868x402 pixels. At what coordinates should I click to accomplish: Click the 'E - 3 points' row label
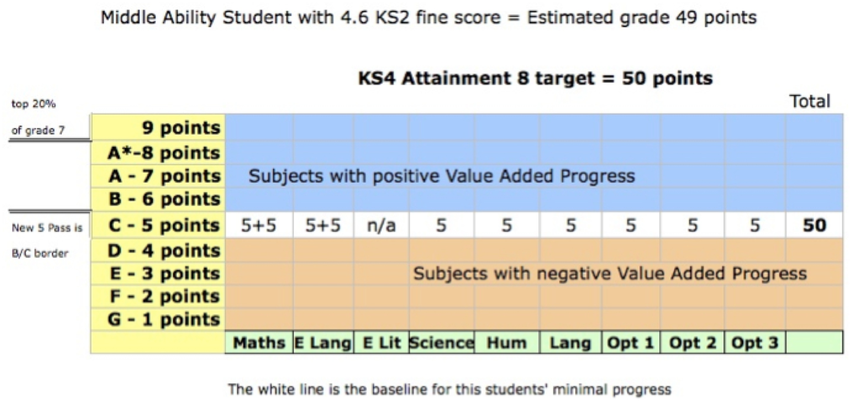click(x=165, y=274)
